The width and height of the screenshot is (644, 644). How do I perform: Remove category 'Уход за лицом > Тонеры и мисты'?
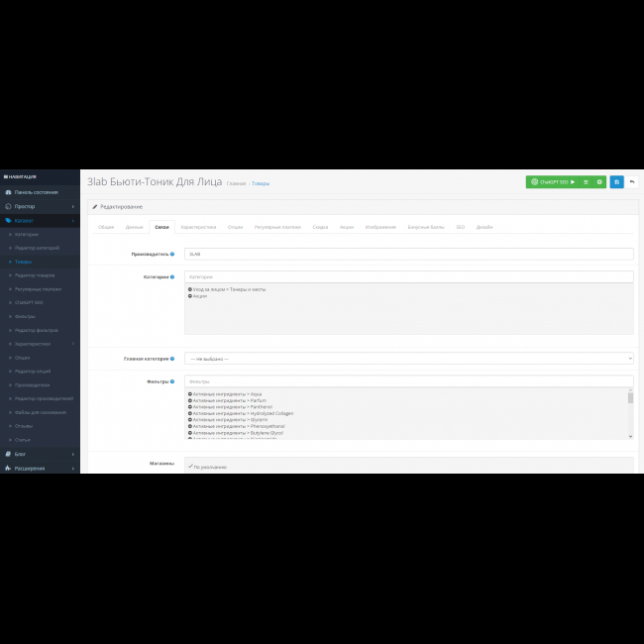pos(189,289)
